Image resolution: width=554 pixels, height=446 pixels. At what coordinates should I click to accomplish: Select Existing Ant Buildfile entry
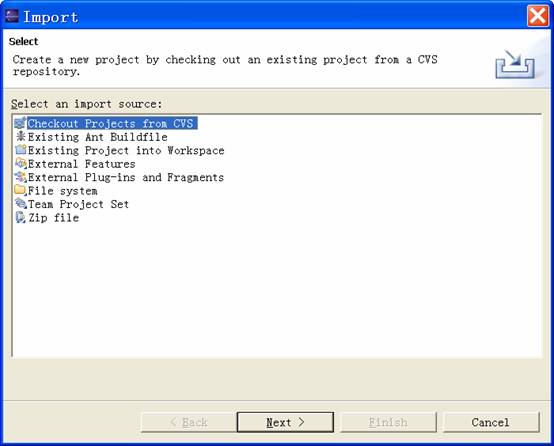click(98, 137)
